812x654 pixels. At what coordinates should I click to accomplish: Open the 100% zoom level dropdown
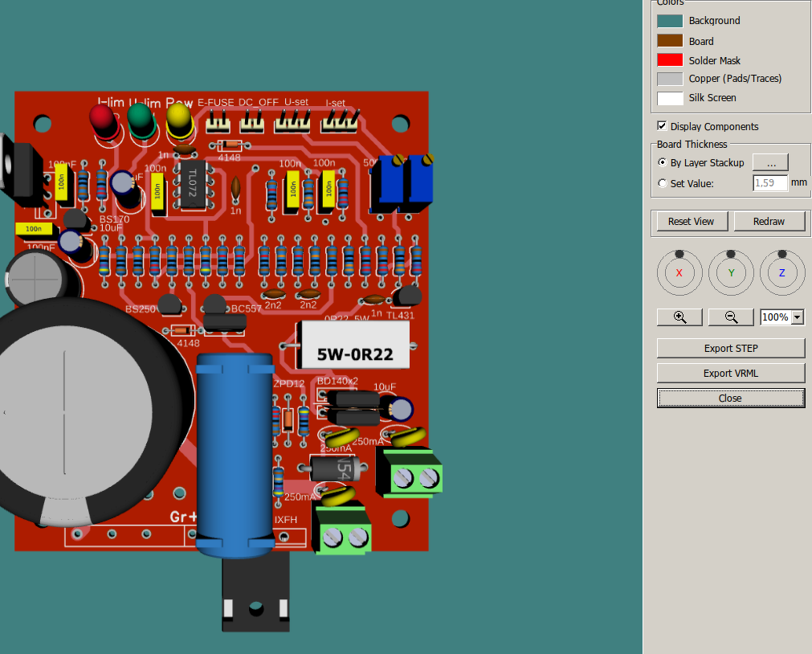tap(798, 317)
